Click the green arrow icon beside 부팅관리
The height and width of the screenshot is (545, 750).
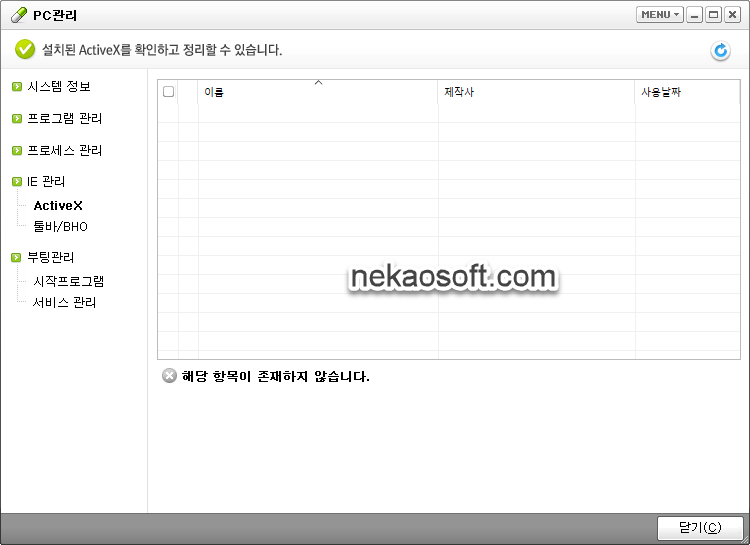(x=16, y=257)
